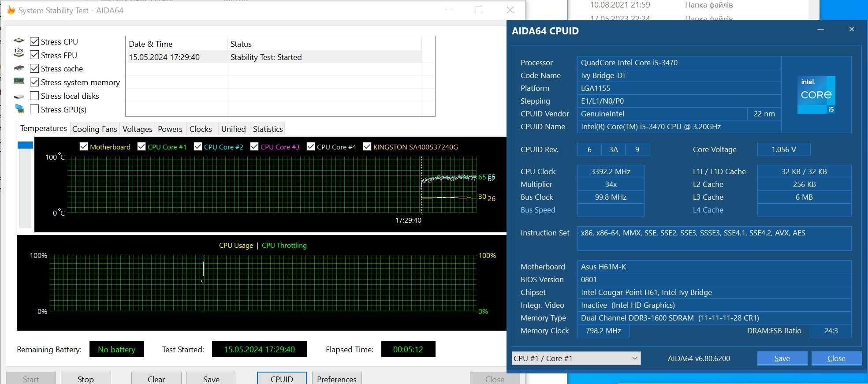The height and width of the screenshot is (384, 868).
Task: Click the local disks drive icon
Action: pyautogui.click(x=19, y=96)
